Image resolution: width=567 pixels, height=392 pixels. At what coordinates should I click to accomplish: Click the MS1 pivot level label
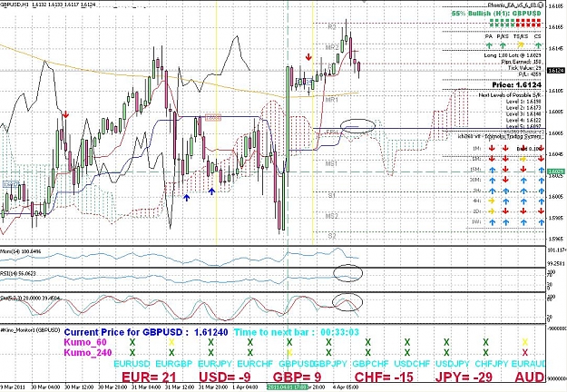[x=331, y=164]
